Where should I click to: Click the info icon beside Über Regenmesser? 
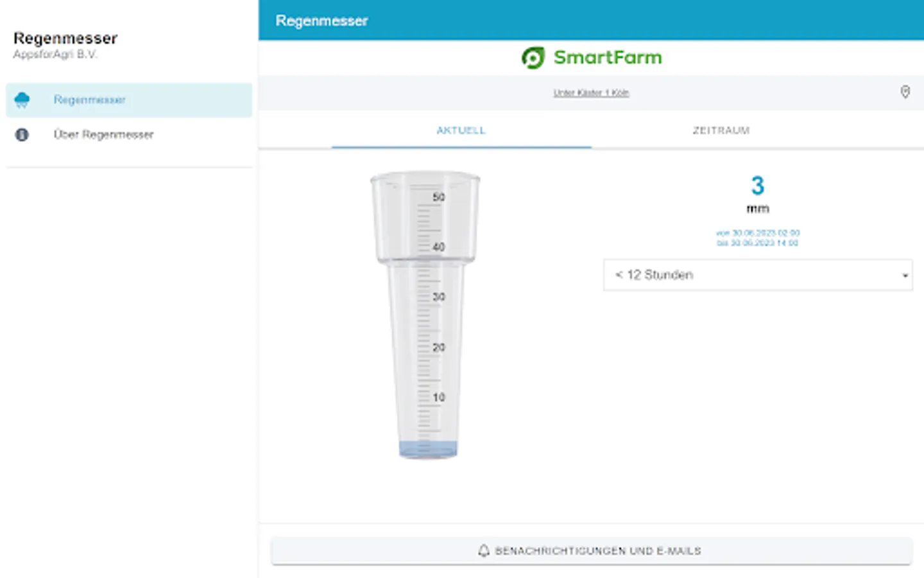click(22, 134)
